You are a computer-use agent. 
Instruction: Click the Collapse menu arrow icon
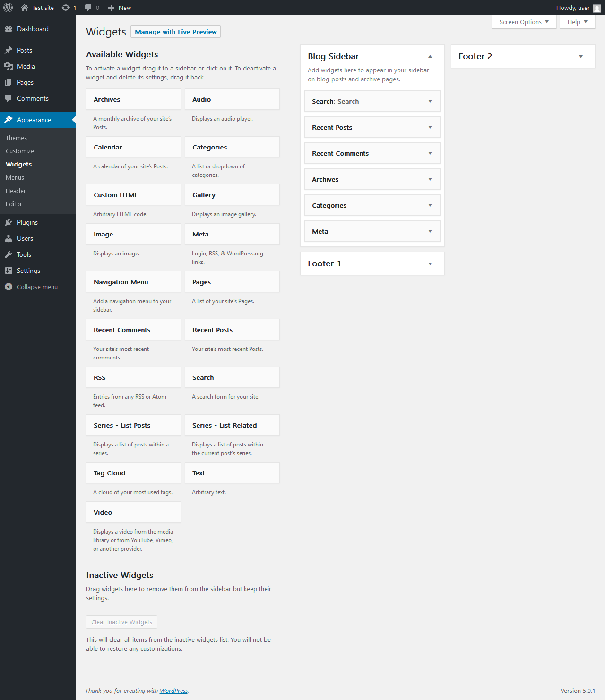pyautogui.click(x=9, y=287)
